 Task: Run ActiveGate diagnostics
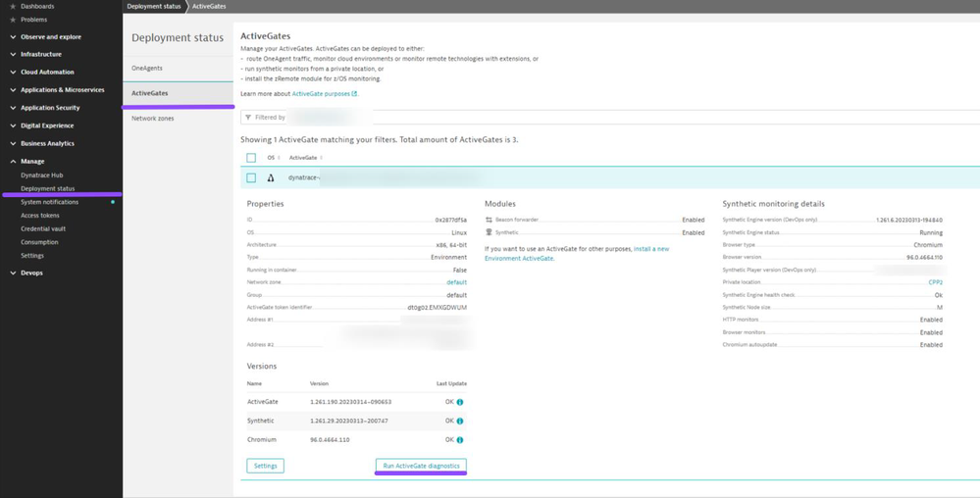[x=421, y=466]
